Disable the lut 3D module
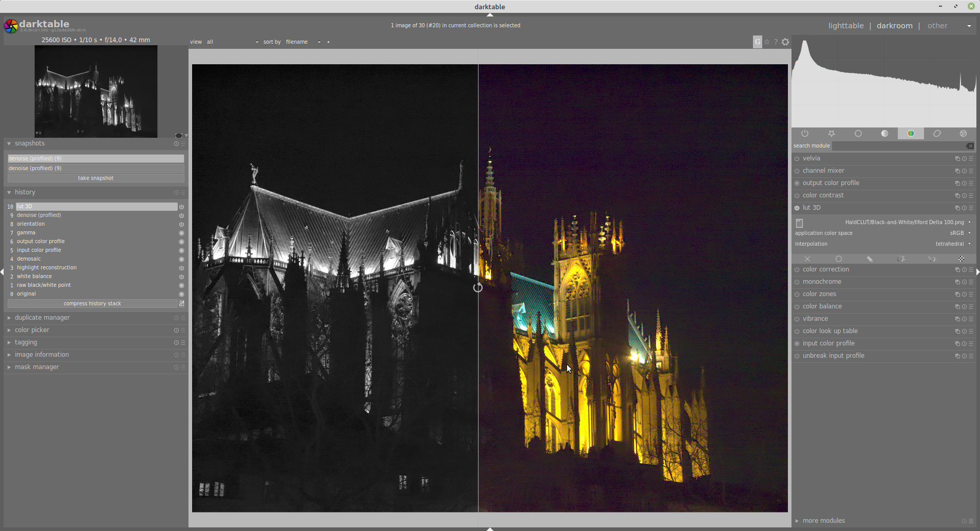Viewport: 980px width, 531px height. [x=797, y=208]
